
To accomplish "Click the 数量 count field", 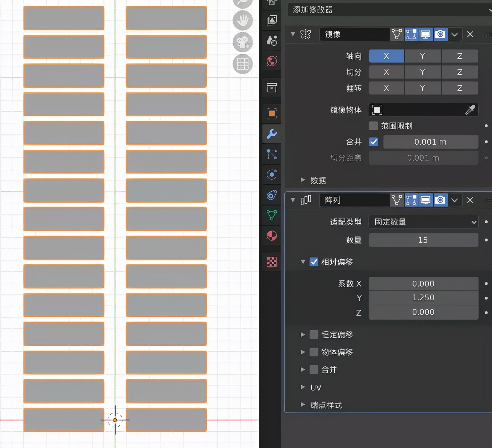I will coord(423,240).
